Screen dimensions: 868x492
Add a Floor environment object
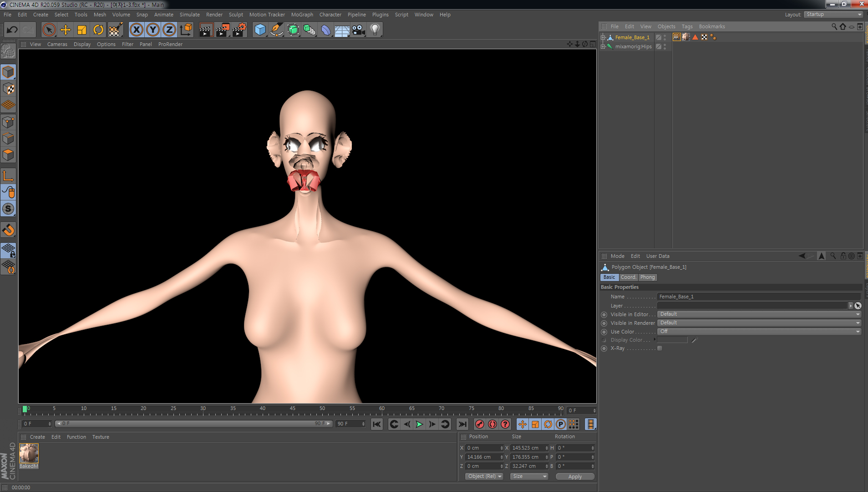pos(342,30)
